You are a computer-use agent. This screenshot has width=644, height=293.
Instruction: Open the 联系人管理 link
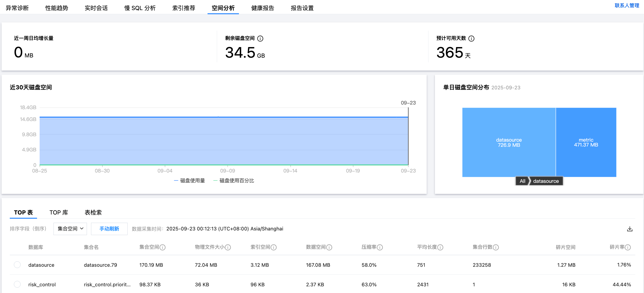(x=627, y=5)
